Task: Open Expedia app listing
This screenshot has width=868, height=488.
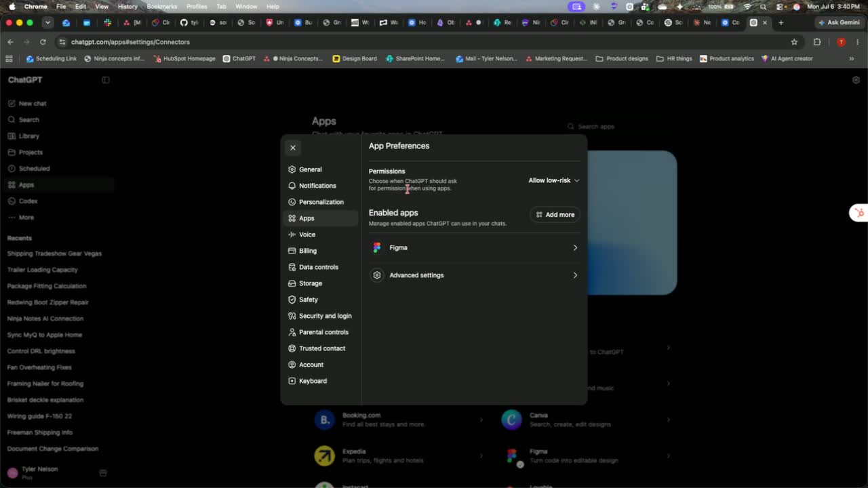Action: pos(399,455)
